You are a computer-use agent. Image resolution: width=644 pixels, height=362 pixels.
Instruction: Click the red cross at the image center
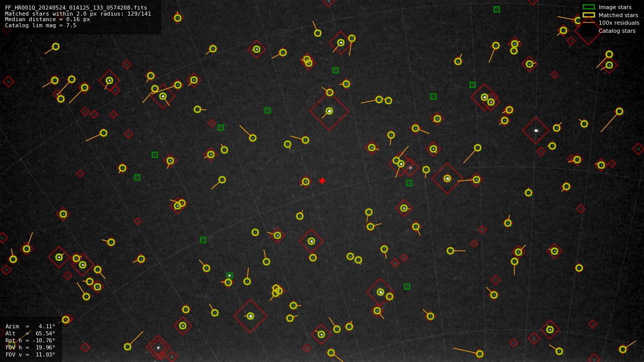coord(322,181)
